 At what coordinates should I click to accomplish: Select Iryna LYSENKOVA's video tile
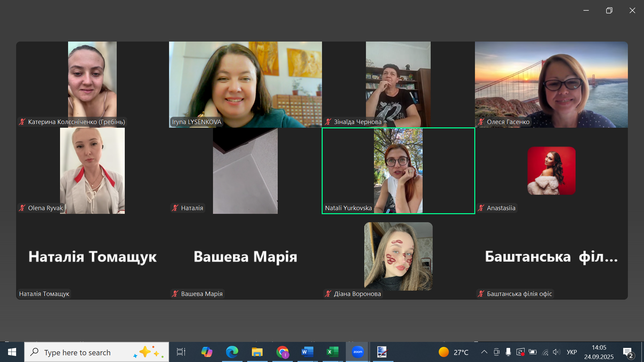click(x=245, y=84)
